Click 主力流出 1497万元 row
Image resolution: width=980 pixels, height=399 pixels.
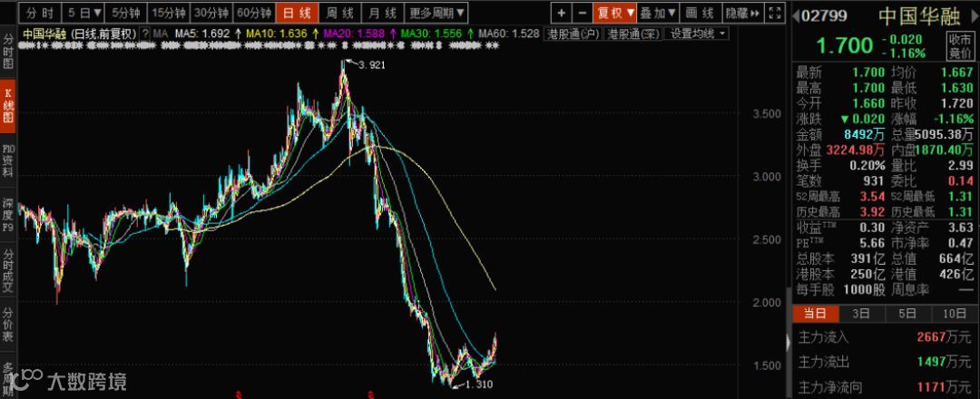(885, 362)
